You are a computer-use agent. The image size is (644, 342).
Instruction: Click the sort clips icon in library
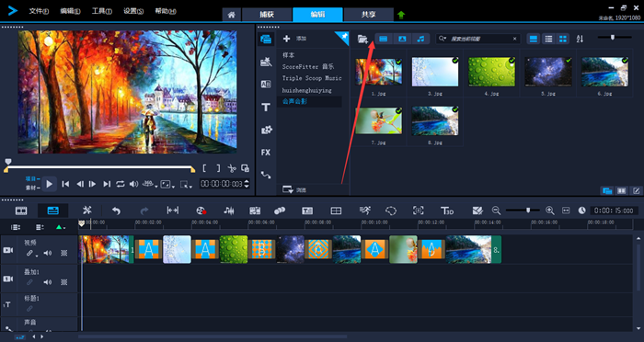coord(580,39)
